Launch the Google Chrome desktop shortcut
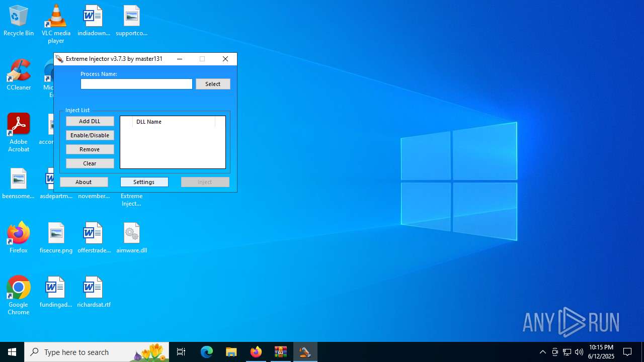The width and height of the screenshot is (644, 362). [19, 295]
